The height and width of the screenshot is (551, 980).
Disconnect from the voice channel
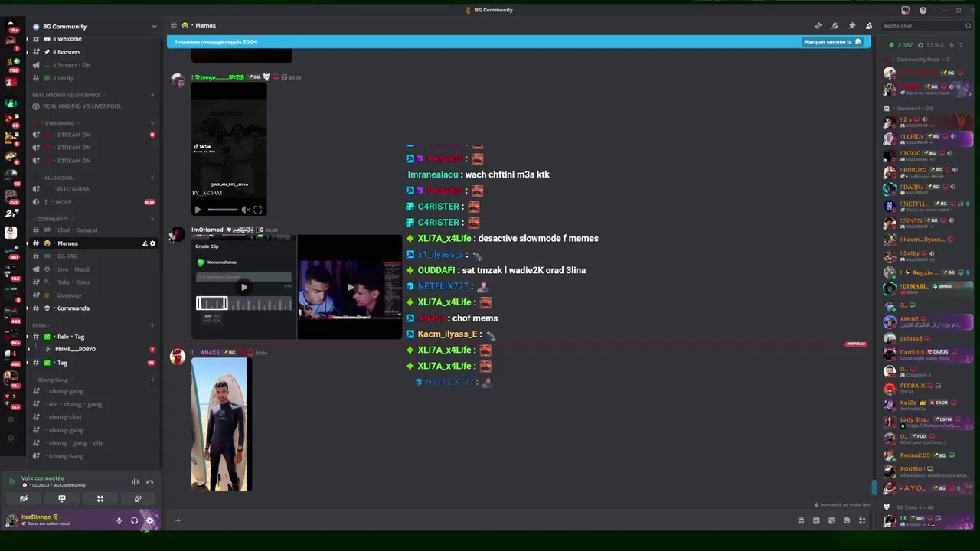click(150, 482)
